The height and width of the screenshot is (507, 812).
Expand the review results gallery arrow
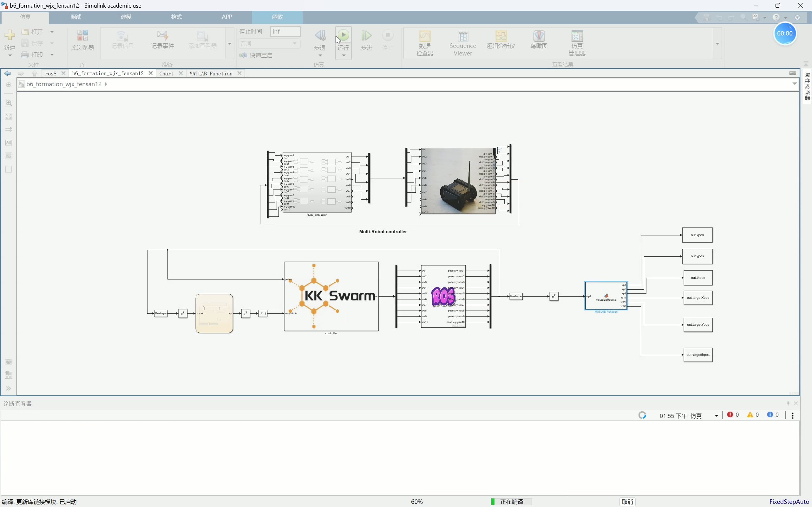pyautogui.click(x=717, y=44)
